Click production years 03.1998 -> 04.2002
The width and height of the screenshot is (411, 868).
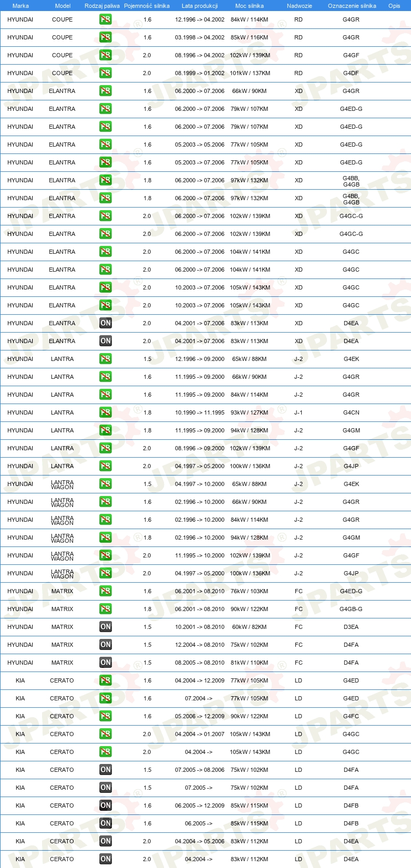(x=200, y=37)
